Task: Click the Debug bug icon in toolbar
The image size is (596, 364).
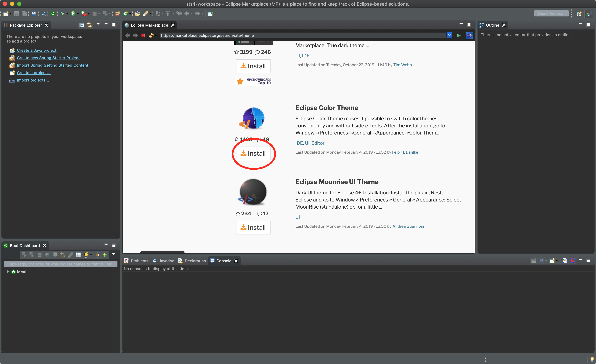Action: [x=63, y=13]
